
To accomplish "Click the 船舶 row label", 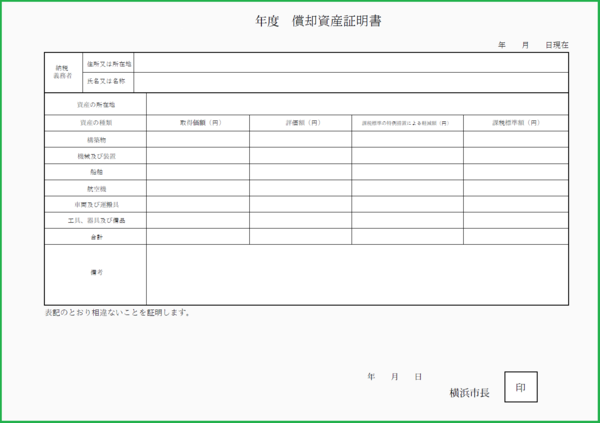I will (x=96, y=172).
